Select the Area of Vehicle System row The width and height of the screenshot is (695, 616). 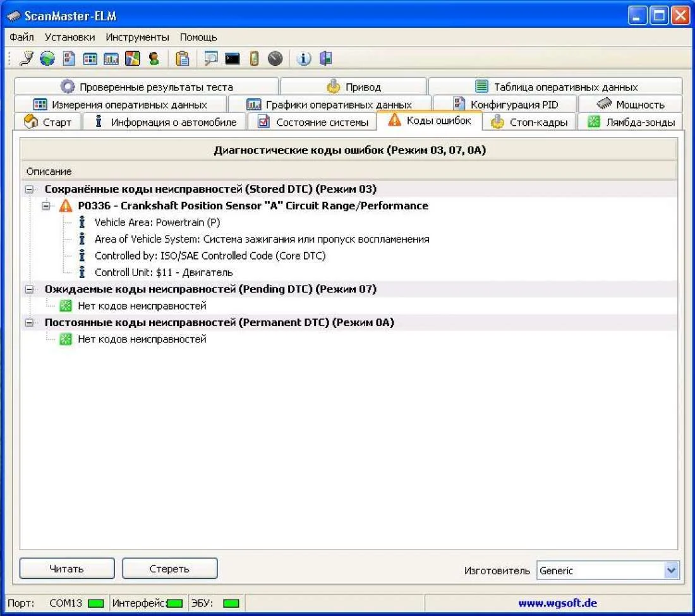[262, 239]
